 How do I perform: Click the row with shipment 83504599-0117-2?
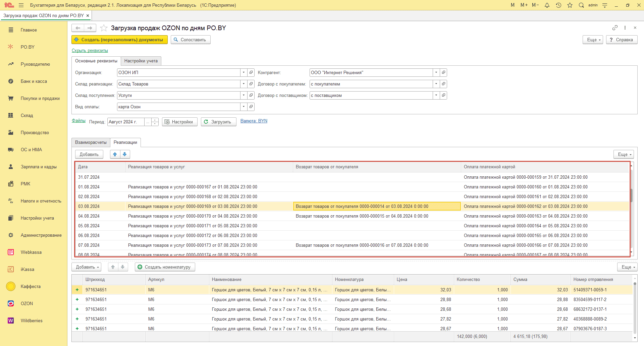(352, 299)
